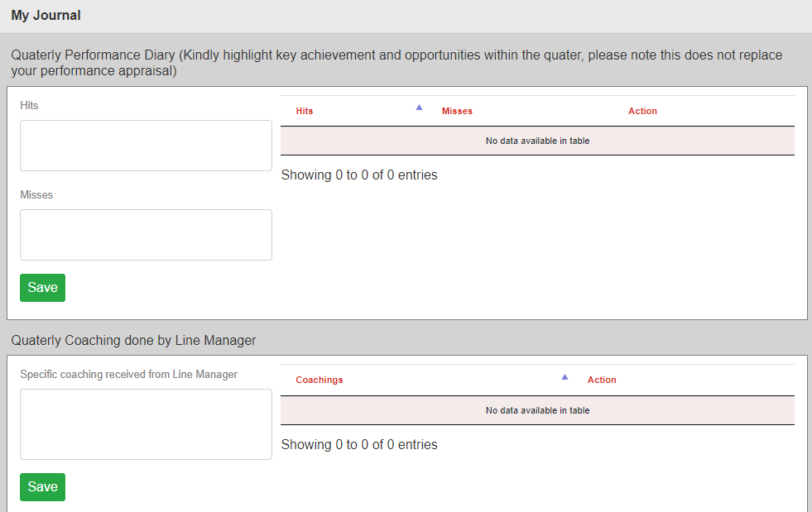Click the sort arrow beside Coachings column
Viewport: 812px width, 512px height.
pyautogui.click(x=565, y=376)
